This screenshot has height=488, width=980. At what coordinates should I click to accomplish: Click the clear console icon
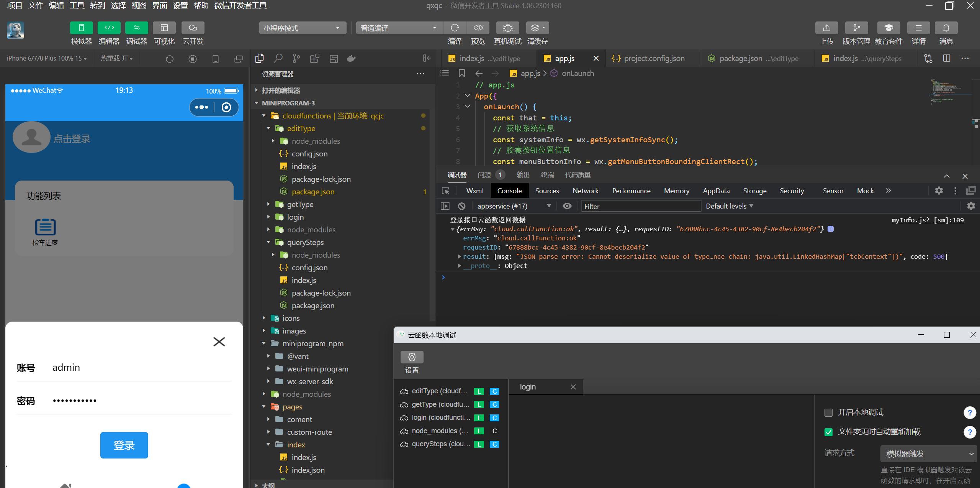pyautogui.click(x=462, y=206)
